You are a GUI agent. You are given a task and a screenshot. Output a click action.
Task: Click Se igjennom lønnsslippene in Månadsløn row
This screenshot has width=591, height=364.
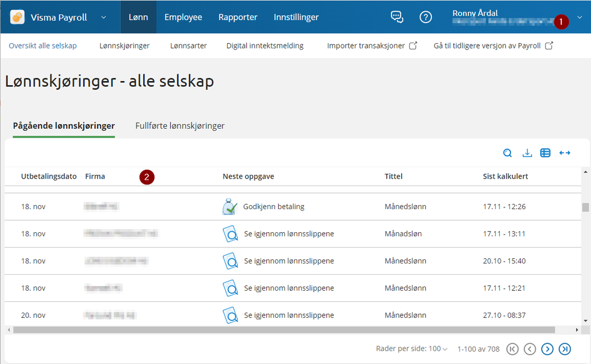tap(289, 234)
